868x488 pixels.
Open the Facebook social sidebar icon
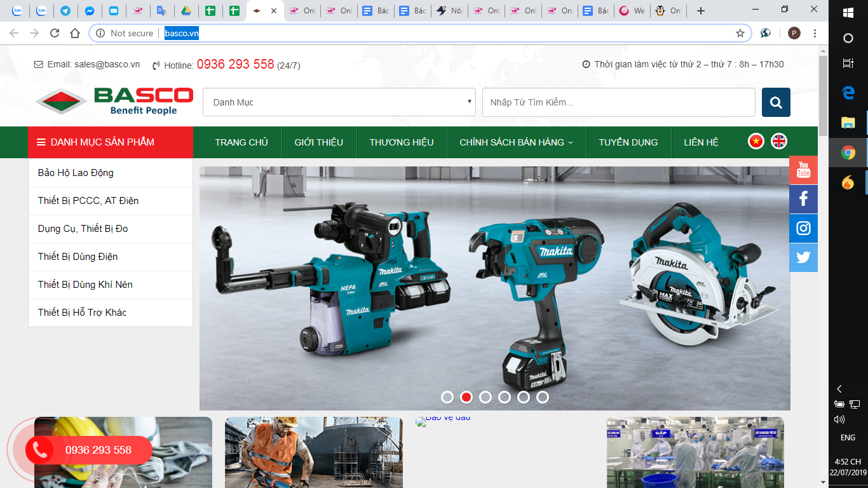803,199
